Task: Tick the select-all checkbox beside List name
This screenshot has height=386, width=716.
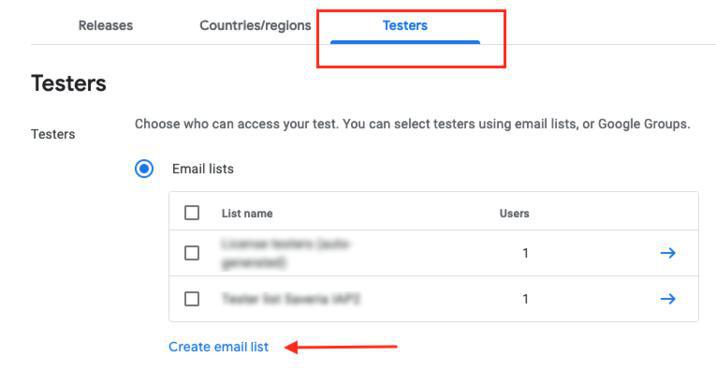Action: (192, 213)
